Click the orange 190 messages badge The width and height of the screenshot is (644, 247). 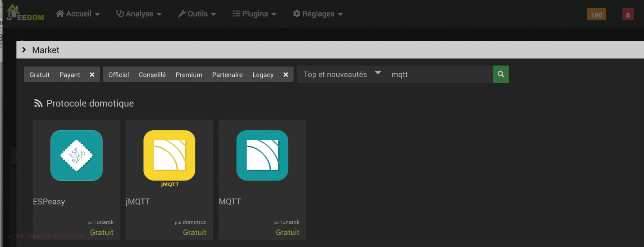tap(596, 15)
